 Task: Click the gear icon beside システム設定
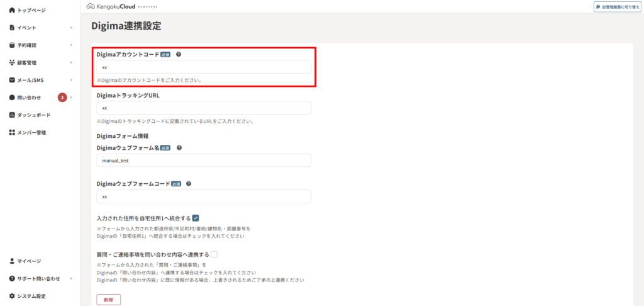[12, 296]
